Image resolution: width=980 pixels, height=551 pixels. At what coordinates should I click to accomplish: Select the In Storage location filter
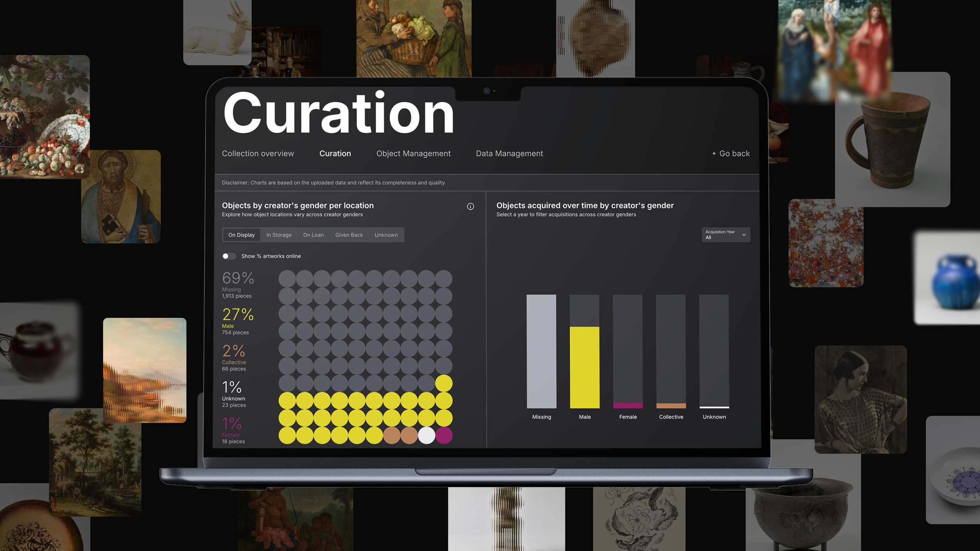(x=279, y=235)
